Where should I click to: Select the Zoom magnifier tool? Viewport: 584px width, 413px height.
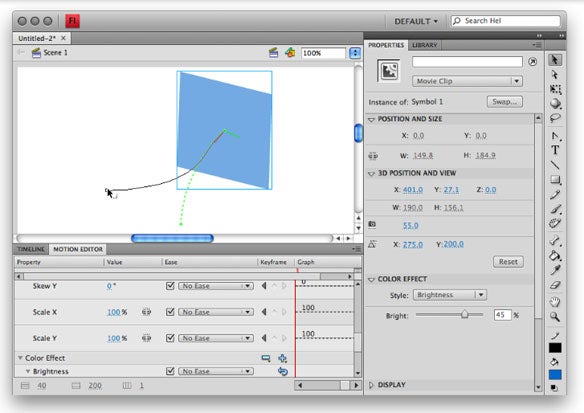click(x=555, y=317)
